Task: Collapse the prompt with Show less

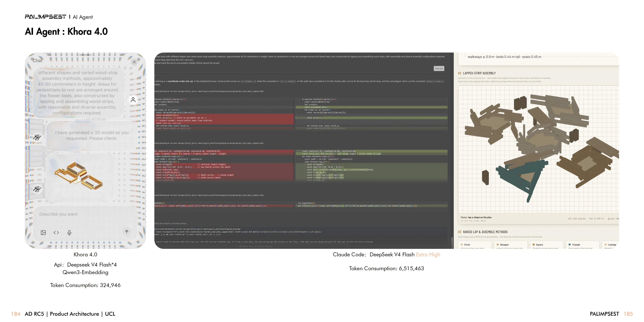Action: (439, 69)
